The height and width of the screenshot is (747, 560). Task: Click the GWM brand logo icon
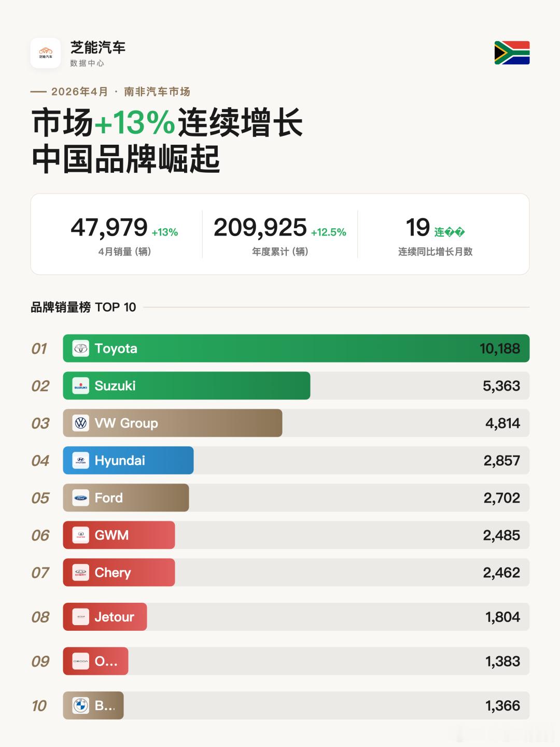(x=80, y=535)
